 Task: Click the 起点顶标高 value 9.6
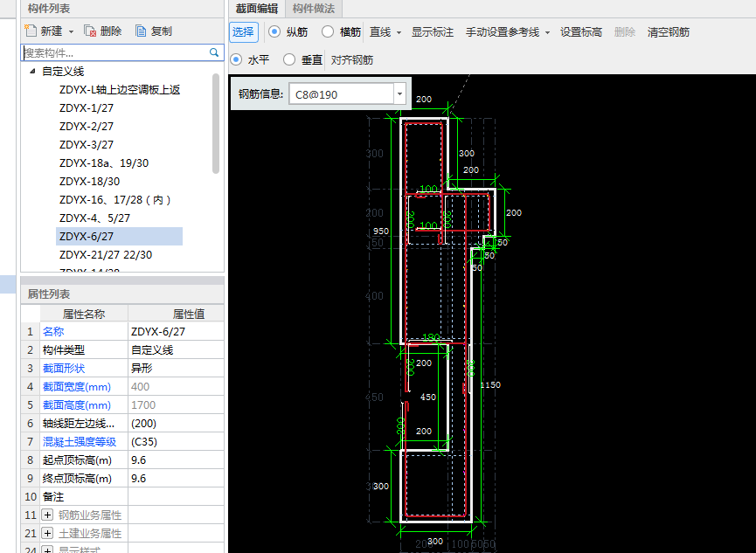176,460
